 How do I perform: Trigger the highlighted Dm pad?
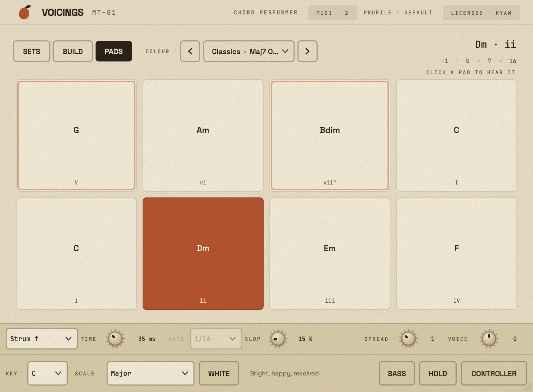click(x=203, y=254)
